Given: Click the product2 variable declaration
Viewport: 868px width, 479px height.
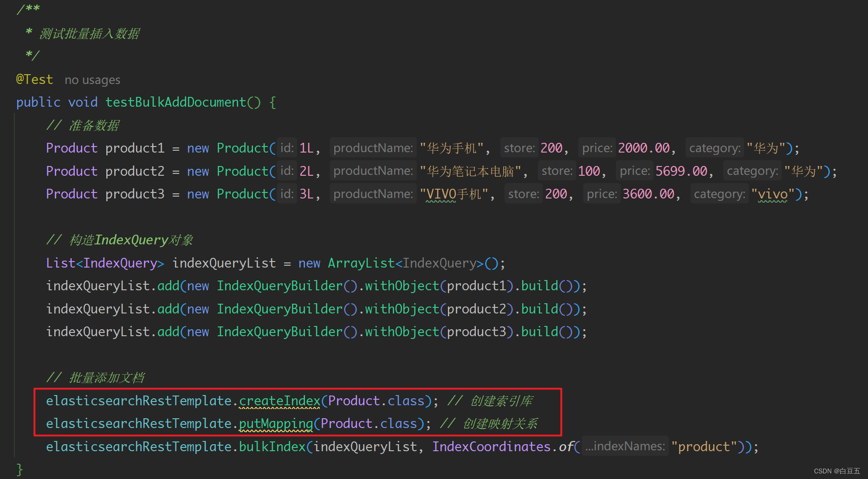Looking at the screenshot, I should point(135,171).
